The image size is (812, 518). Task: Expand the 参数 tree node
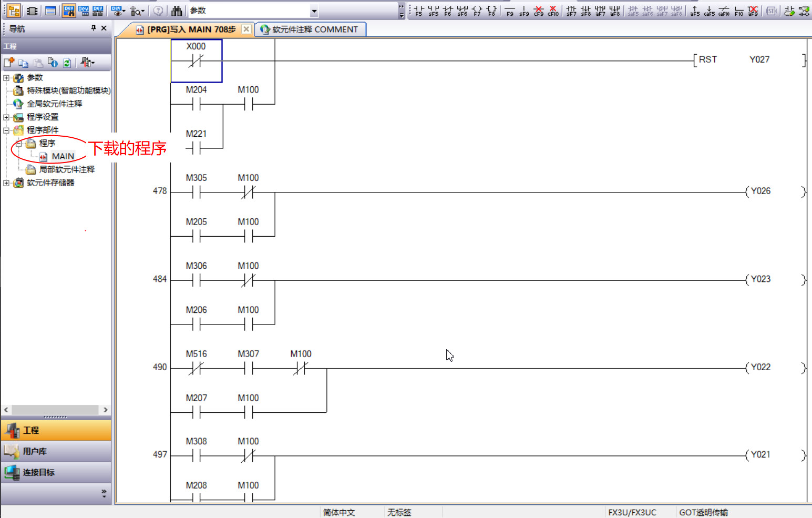[x=6, y=78]
